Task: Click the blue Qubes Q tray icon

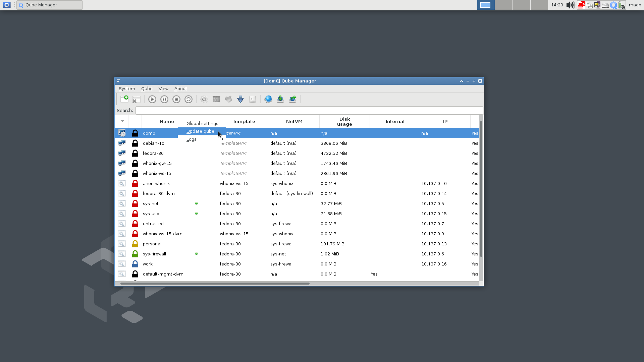Action: (613, 5)
